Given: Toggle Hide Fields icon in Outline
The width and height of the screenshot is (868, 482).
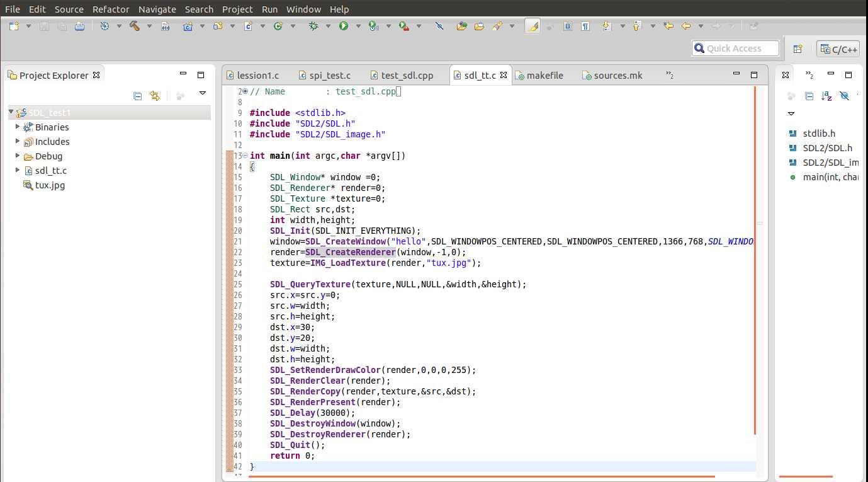Looking at the screenshot, I should coord(844,96).
